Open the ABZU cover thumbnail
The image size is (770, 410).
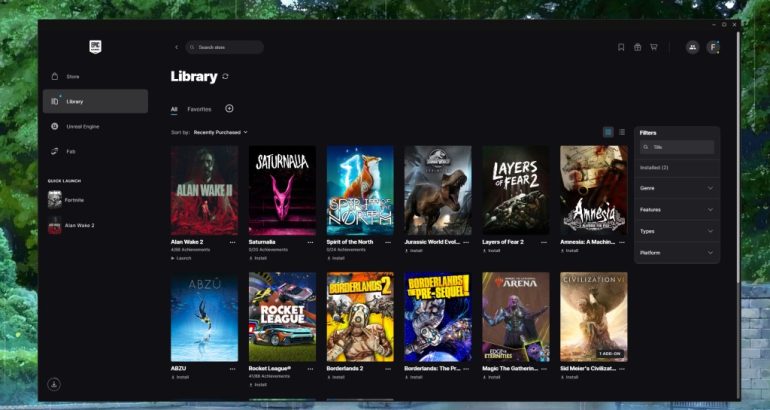point(204,317)
